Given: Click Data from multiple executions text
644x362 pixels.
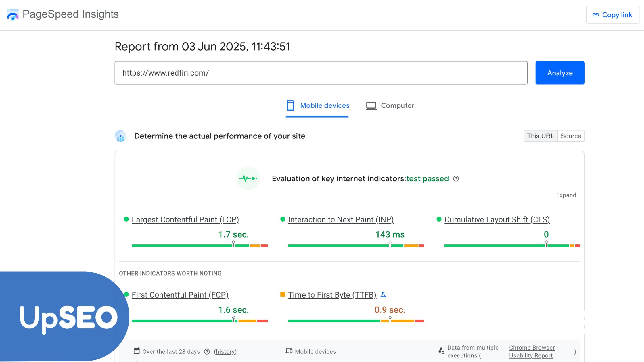Looking at the screenshot, I should tap(473, 352).
